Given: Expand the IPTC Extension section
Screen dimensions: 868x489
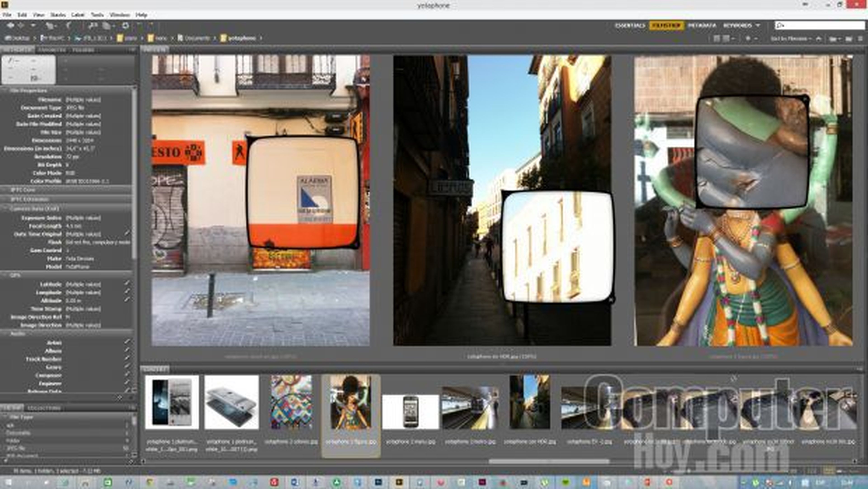Looking at the screenshot, I should [x=4, y=199].
